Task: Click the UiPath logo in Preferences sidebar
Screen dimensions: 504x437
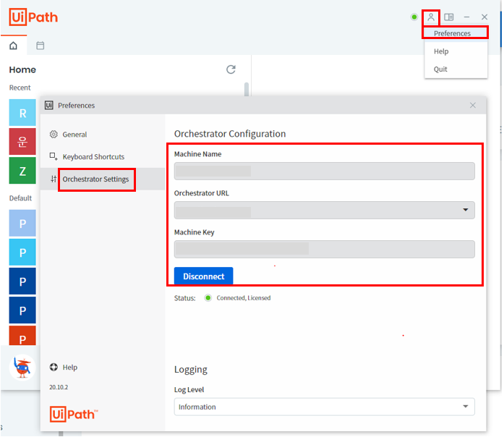Action: 74,415
